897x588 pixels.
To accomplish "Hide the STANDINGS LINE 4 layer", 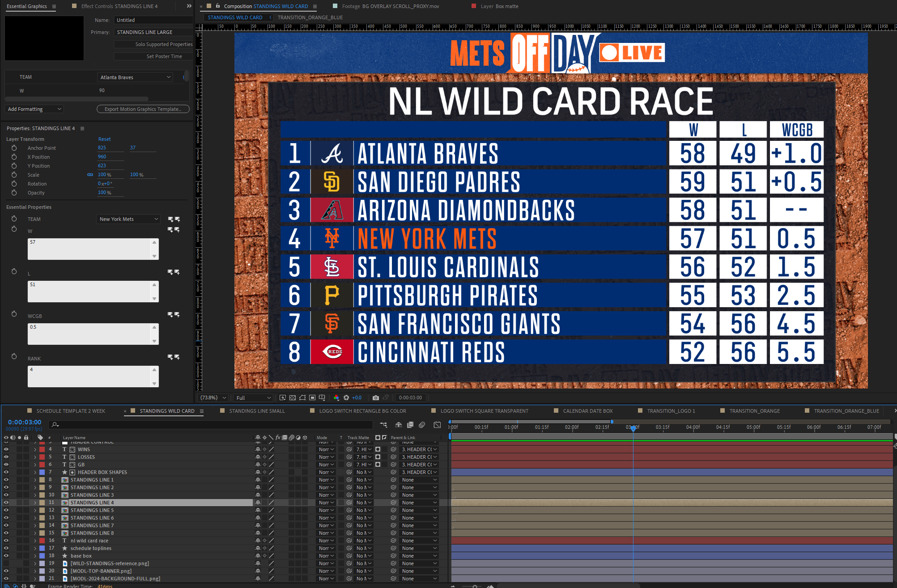I will coord(6,503).
